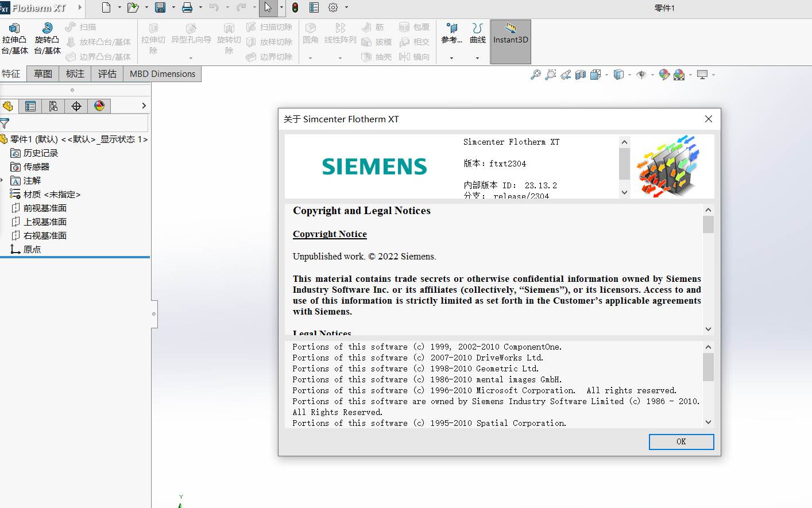Follow the Copyright Notice link
812x508 pixels.
coord(330,234)
